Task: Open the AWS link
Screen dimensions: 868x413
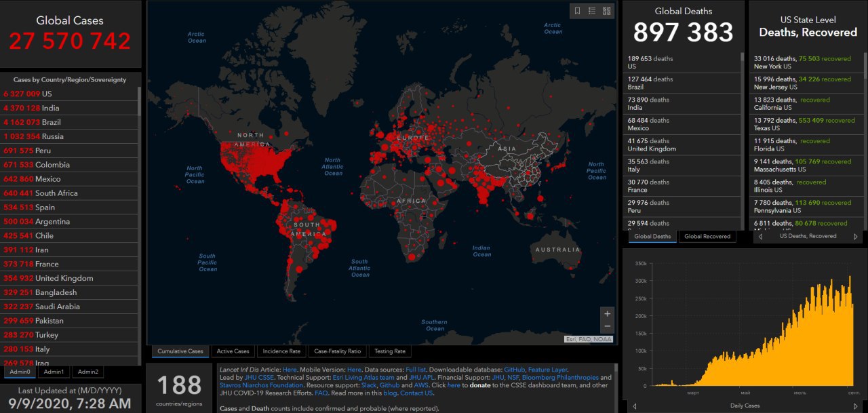Action: 420,385
